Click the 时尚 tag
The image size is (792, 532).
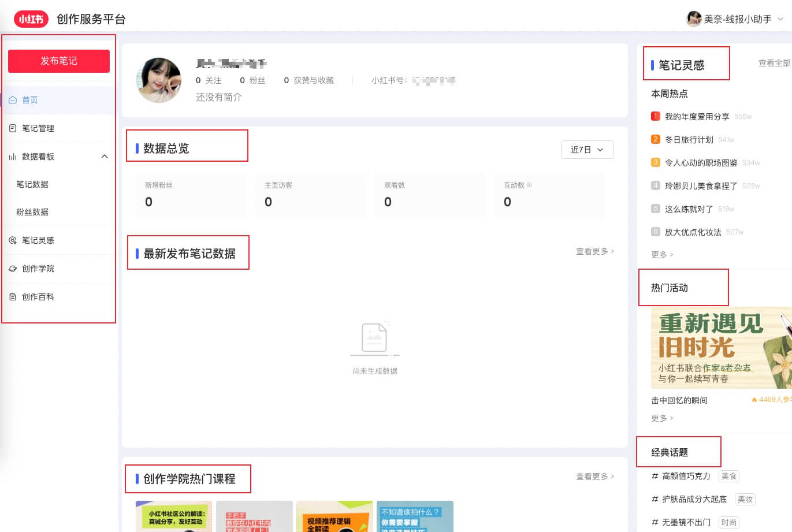[x=729, y=522]
